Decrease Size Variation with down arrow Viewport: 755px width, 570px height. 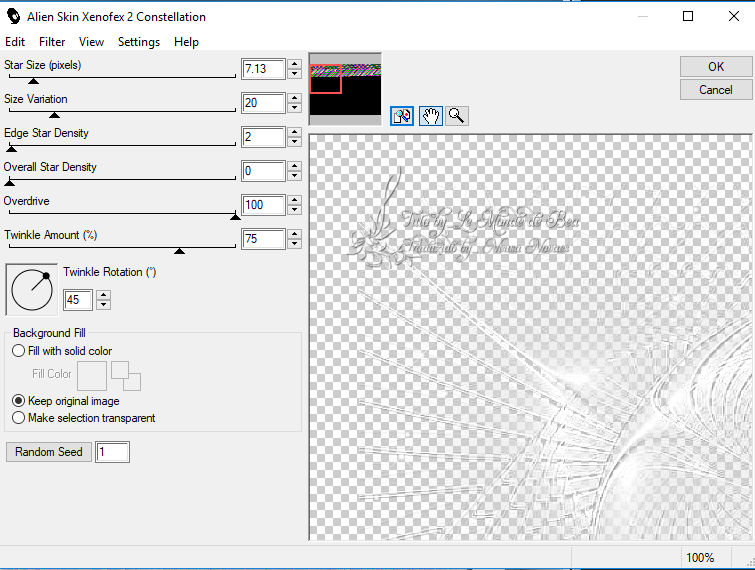tap(295, 108)
